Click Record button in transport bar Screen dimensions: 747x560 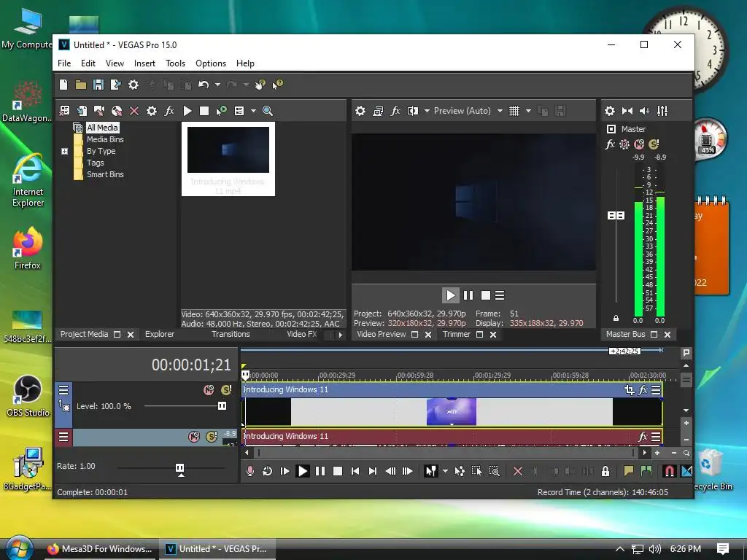point(250,472)
